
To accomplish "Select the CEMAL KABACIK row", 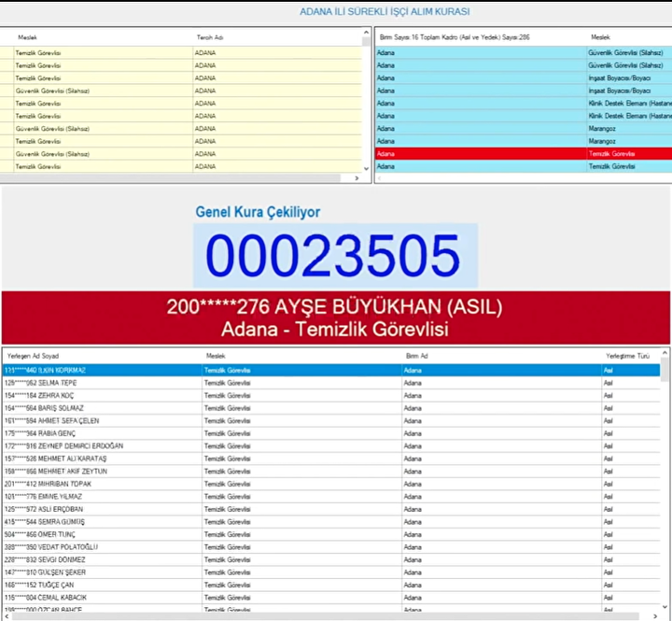I will coord(331,598).
